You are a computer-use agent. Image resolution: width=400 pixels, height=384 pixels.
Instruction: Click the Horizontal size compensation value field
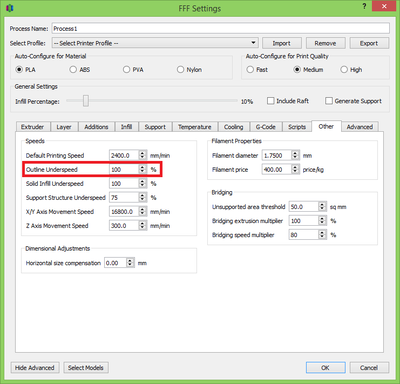pyautogui.click(x=116, y=263)
